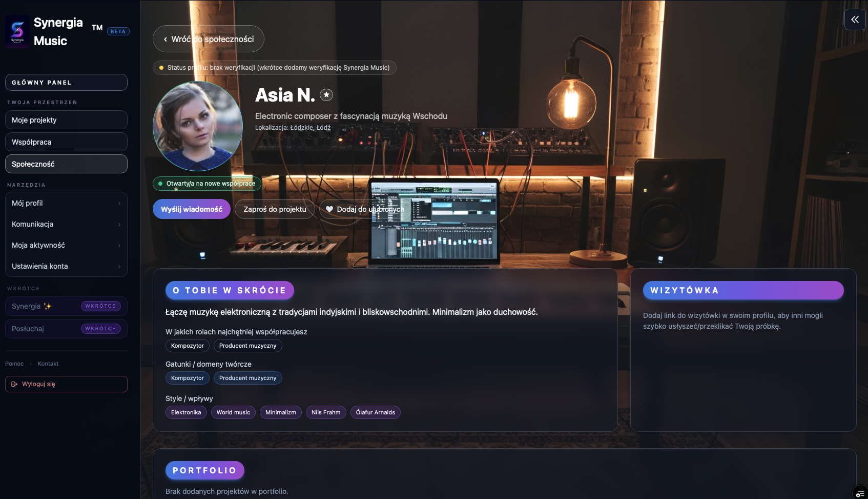Click Asia N. profile photo
The image size is (868, 499).
[x=198, y=126]
